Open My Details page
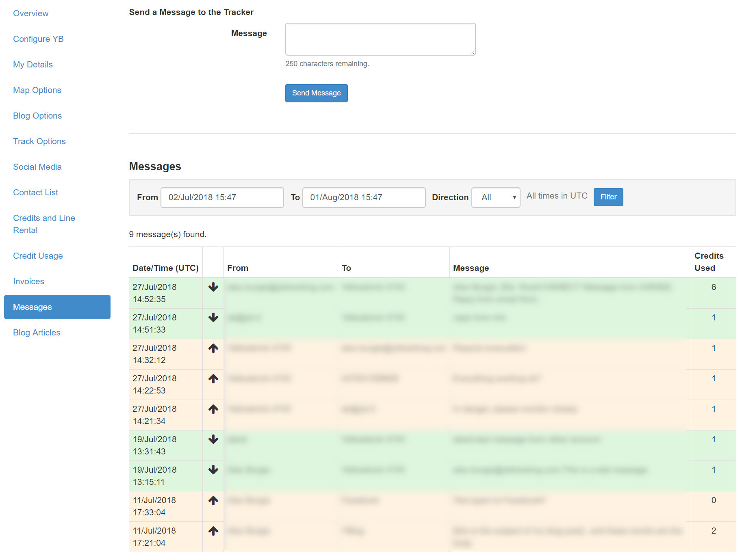The height and width of the screenshot is (560, 742). tap(33, 65)
